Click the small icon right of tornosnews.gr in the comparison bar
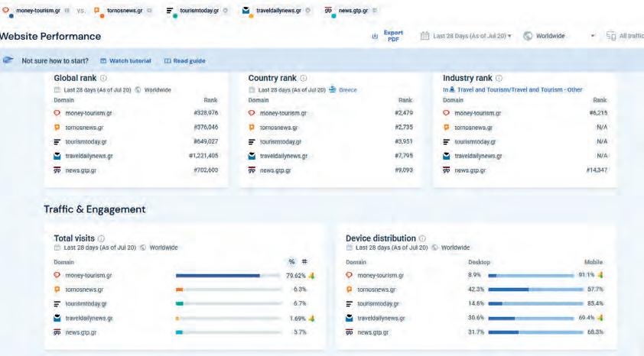 [x=149, y=11]
